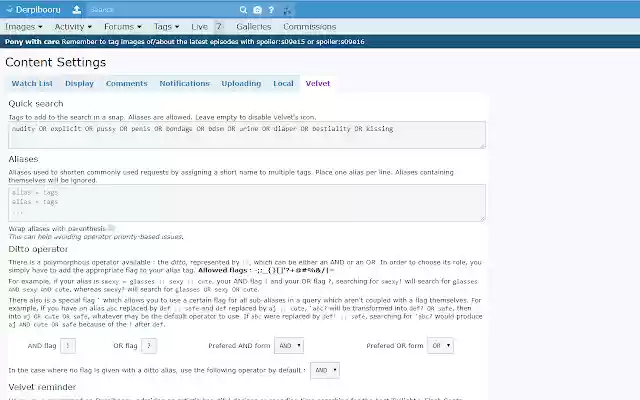
Task: Switch to the Comments tab
Action: click(127, 83)
